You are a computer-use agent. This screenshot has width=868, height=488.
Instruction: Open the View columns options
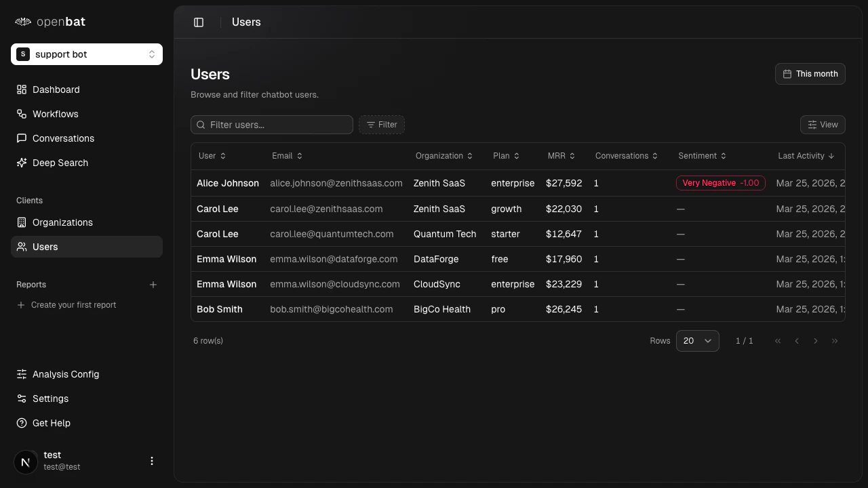pos(823,125)
